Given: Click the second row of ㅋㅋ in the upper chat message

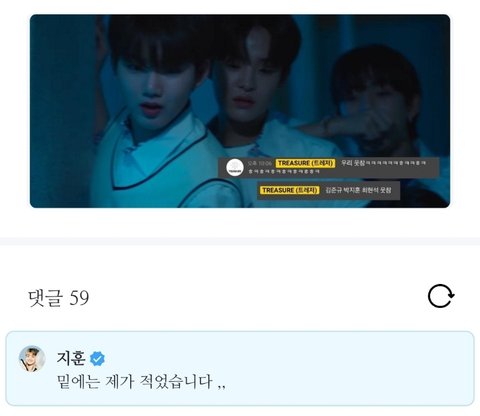Looking at the screenshot, I should click(284, 171).
